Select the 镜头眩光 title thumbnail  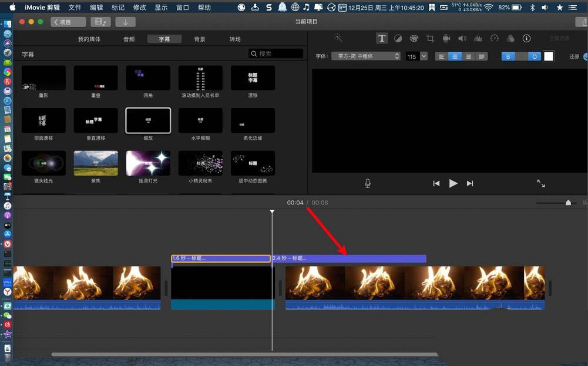click(x=43, y=163)
